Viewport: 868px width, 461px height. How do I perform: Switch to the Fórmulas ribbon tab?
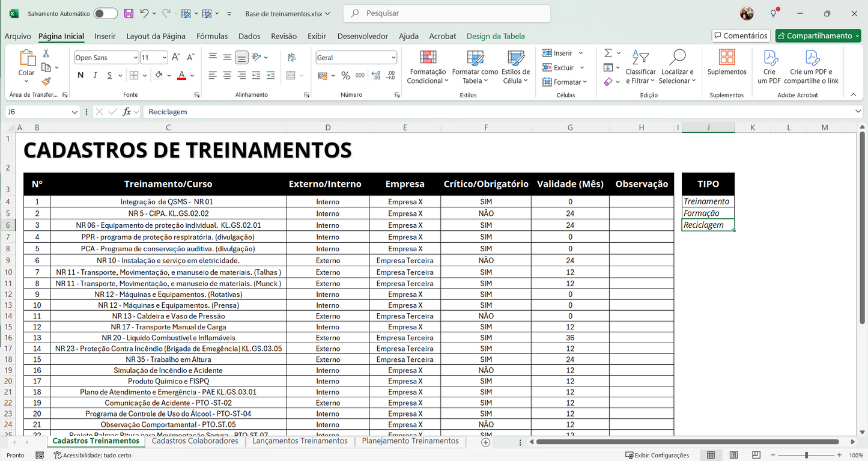click(211, 36)
